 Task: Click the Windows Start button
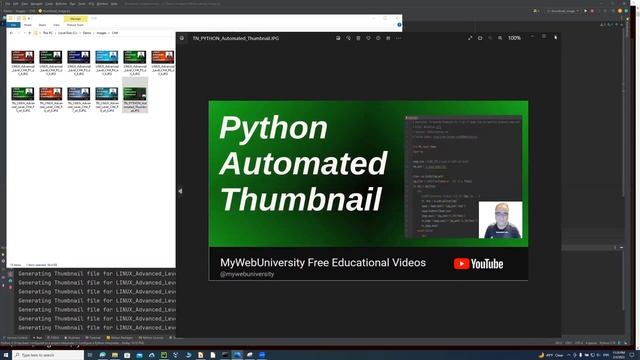tap(6, 355)
